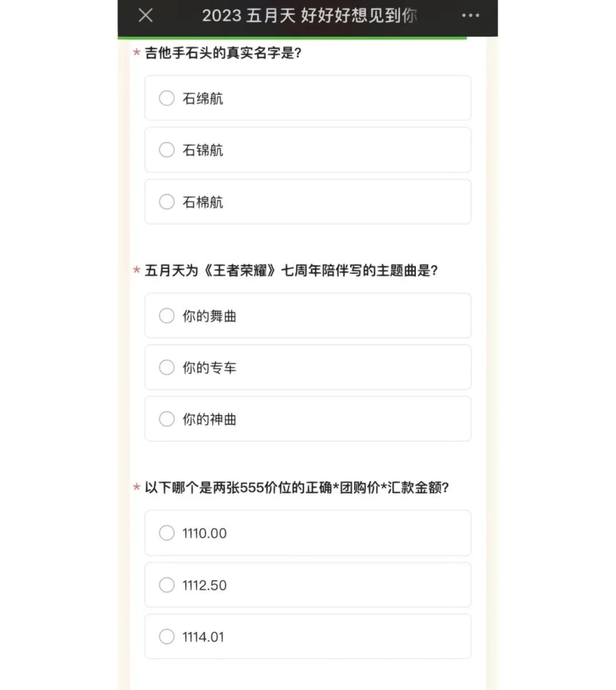Click the question about 吉他手石头's real name
The height and width of the screenshot is (690, 616).
click(223, 53)
